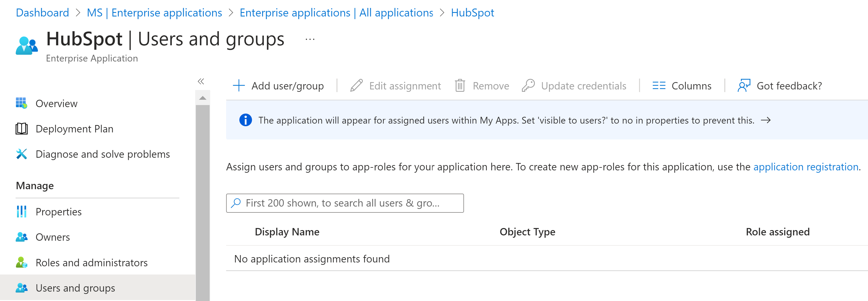Open MS | Enterprise applications breadcrumb
Screen dimensions: 868x301
154,12
